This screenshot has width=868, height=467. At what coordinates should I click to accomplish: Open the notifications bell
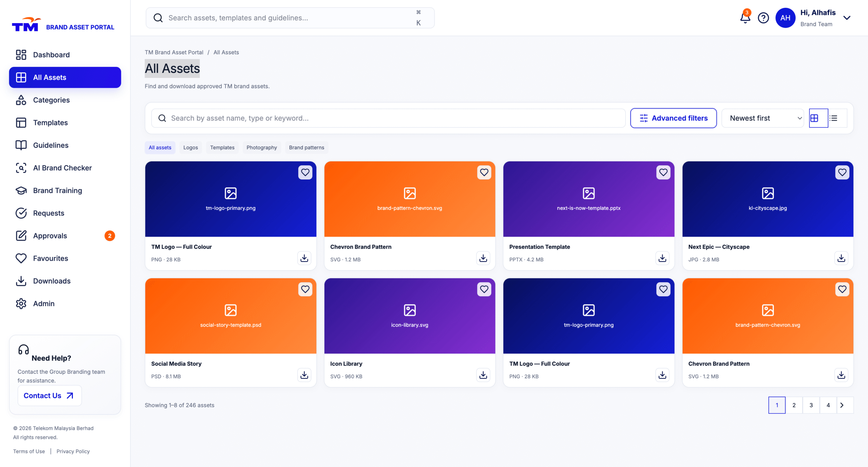pos(745,18)
